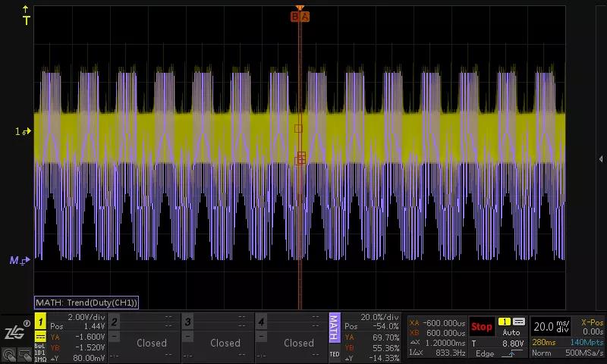This screenshot has width=607, height=364.
Task: Open the Auto trigger mode selector
Action: [x=511, y=332]
